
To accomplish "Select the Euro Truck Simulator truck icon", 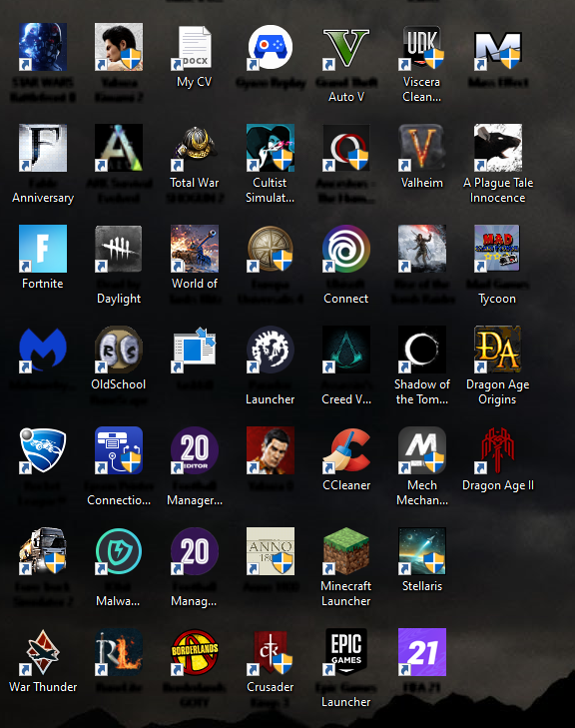I will click(43, 551).
